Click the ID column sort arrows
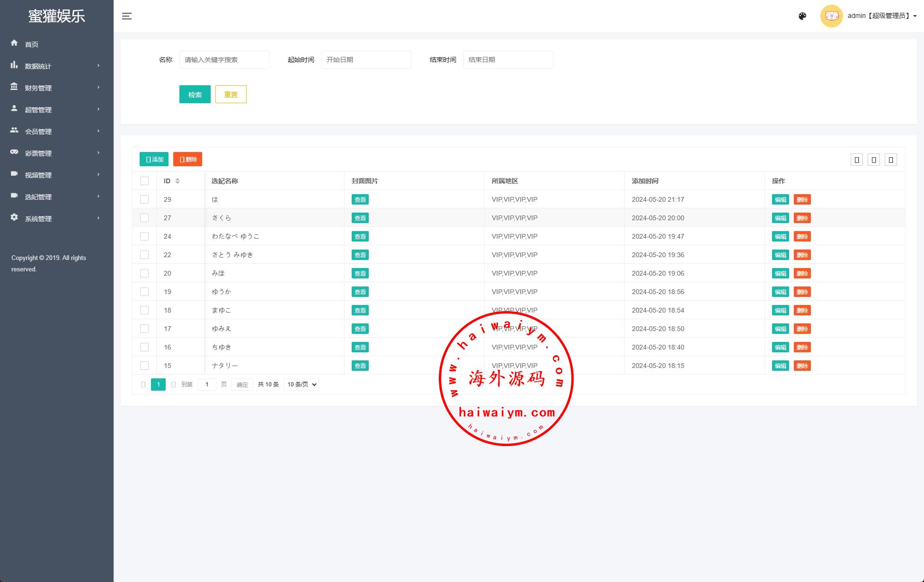The width and height of the screenshot is (924, 582). 178,181
